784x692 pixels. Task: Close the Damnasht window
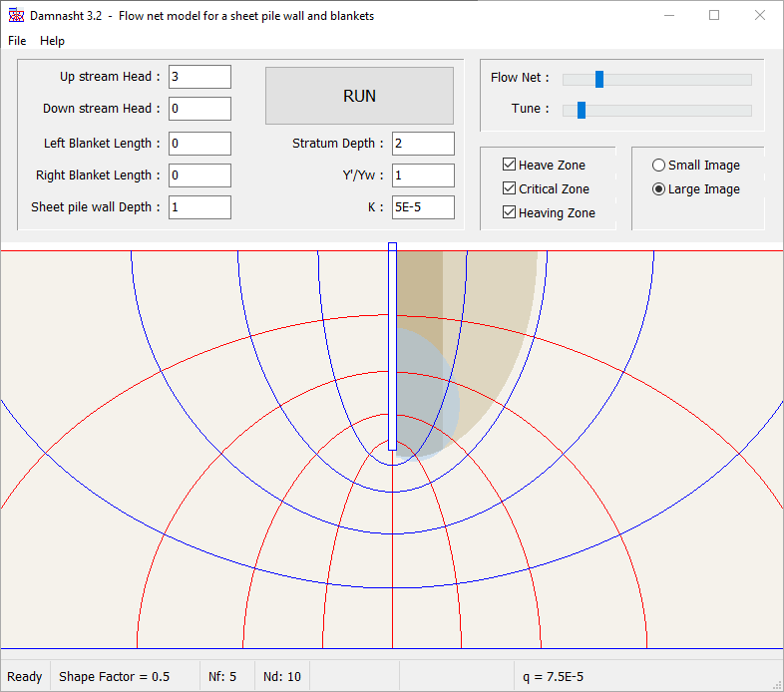(759, 16)
